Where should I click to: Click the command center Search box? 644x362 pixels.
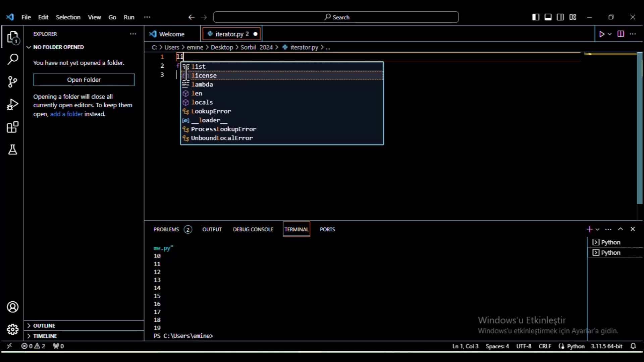(x=336, y=17)
